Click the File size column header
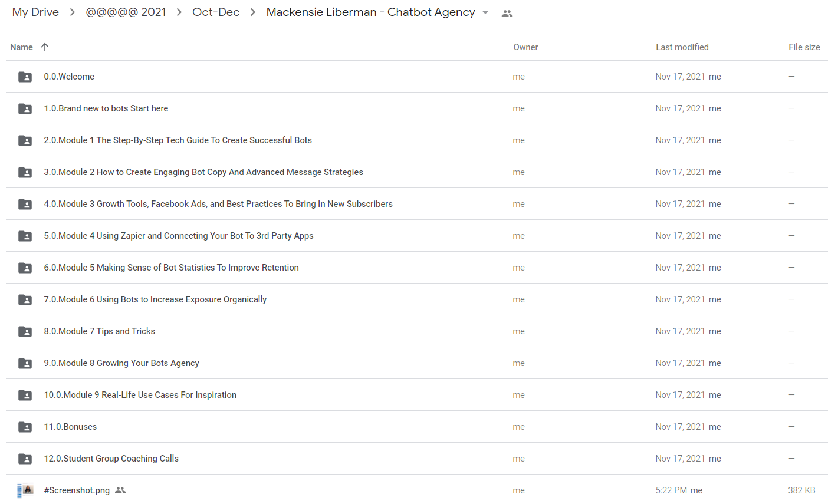828x504 pixels. pos(804,47)
